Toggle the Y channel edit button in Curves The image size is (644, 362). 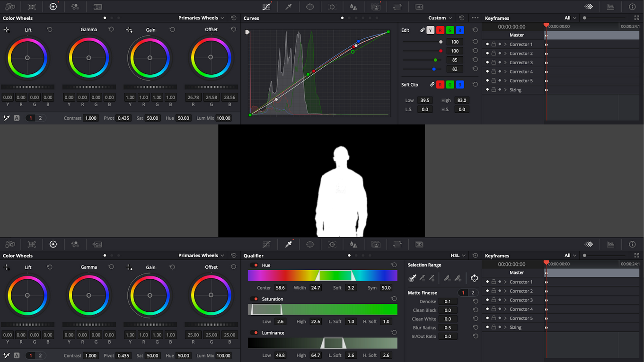[x=430, y=30]
